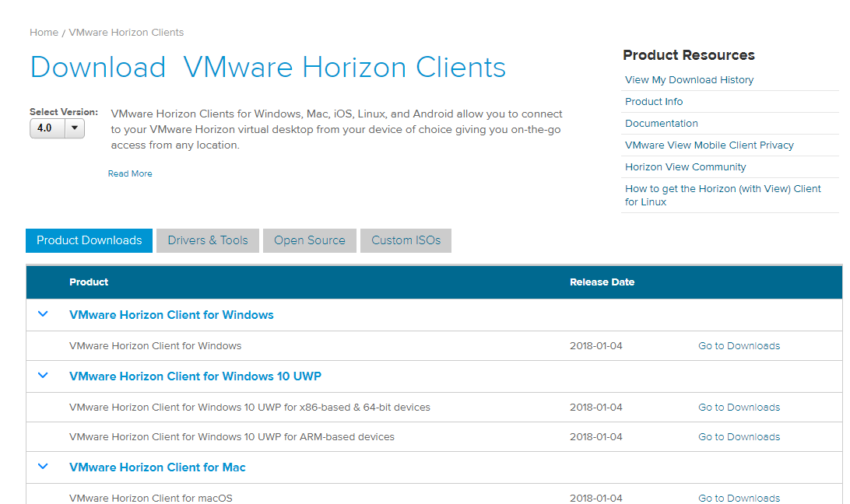The width and height of the screenshot is (850, 504).
Task: Select the UWP for ARM-based devices row text
Action: 231,437
